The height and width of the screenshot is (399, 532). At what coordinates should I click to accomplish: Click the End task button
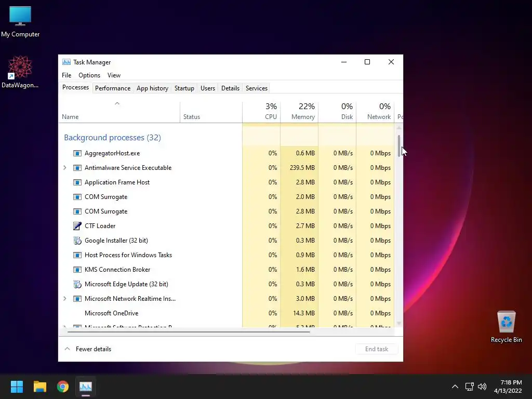[x=377, y=349]
